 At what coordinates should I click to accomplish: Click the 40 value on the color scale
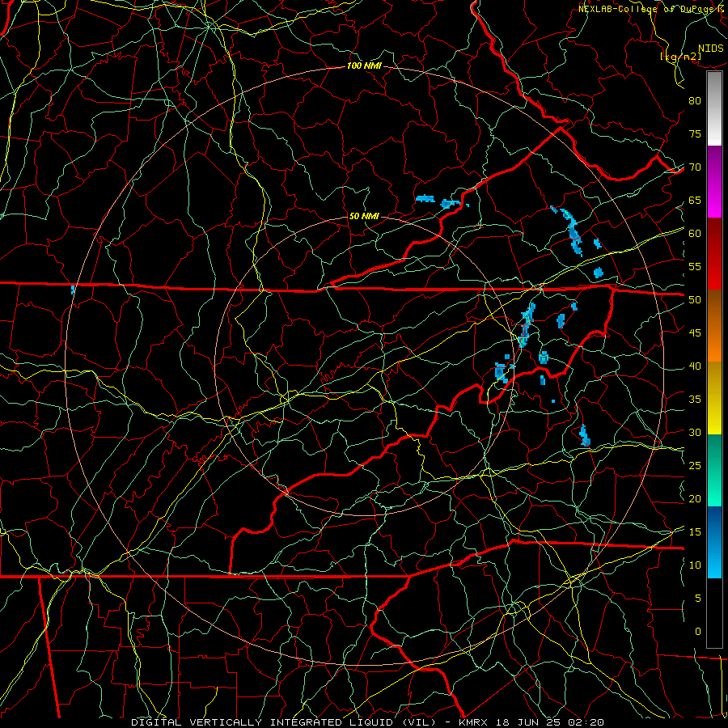pos(695,366)
